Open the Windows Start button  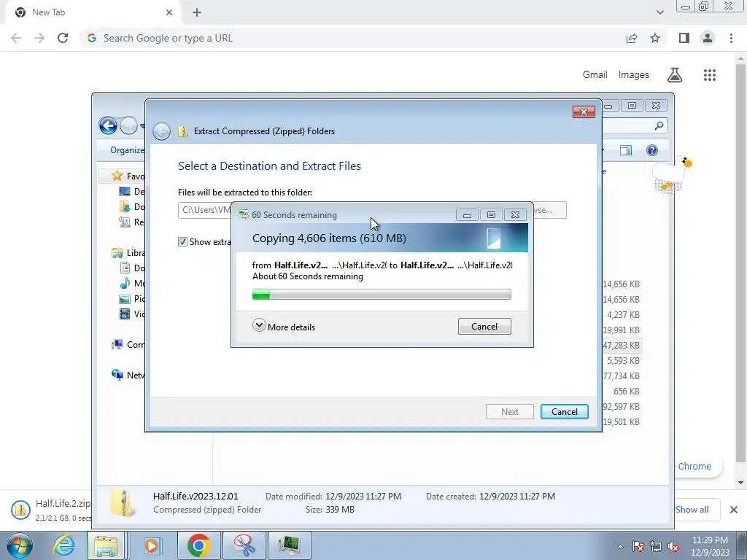pyautogui.click(x=20, y=545)
